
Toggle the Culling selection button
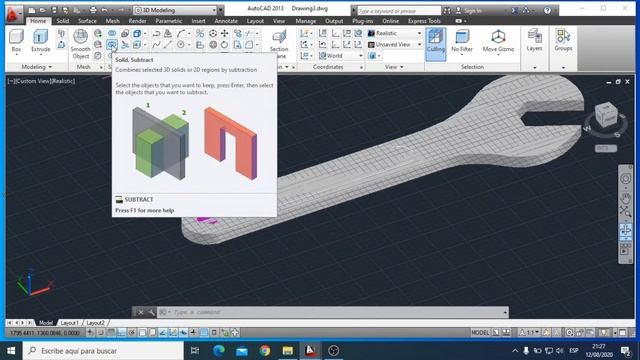click(436, 44)
